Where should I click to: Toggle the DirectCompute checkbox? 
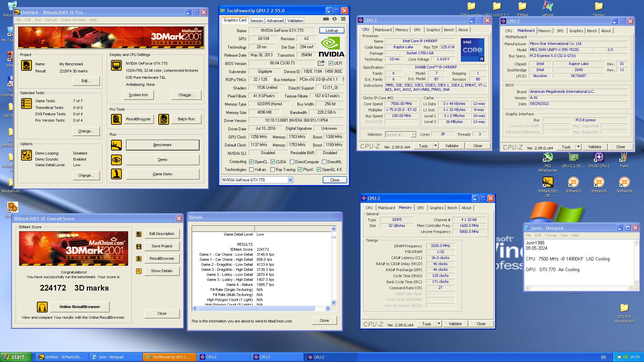[292, 162]
